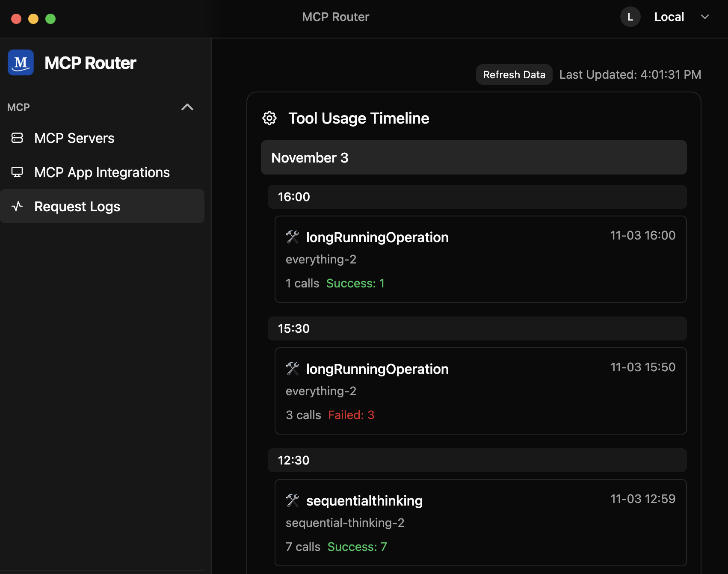The height and width of the screenshot is (574, 728).
Task: Click the November 3 date header
Action: (x=473, y=157)
